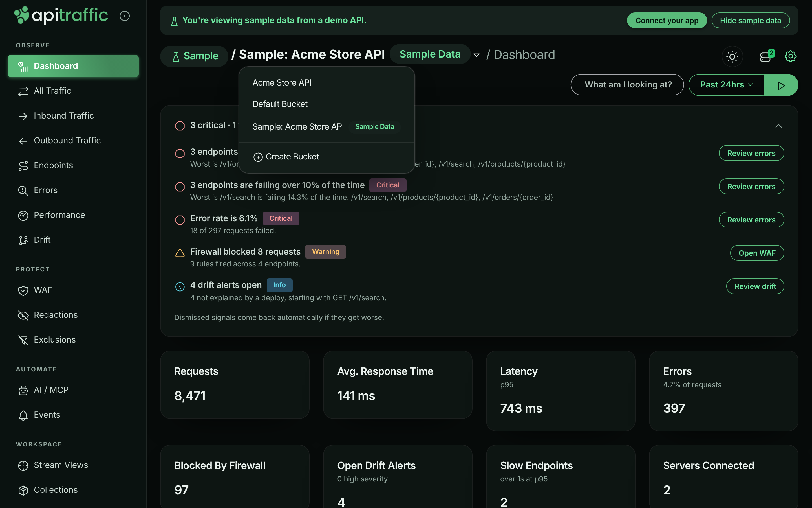Toggle the bucket selector dropdown arrow

click(x=476, y=55)
